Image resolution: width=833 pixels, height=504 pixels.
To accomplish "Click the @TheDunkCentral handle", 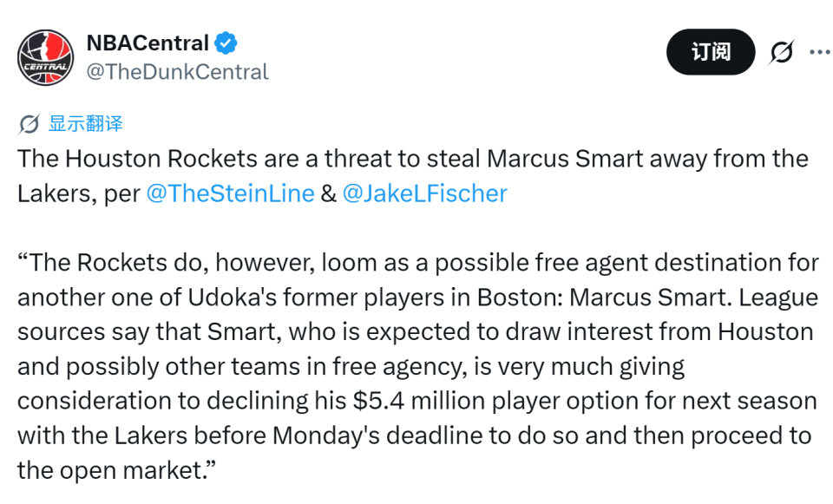I will click(177, 72).
